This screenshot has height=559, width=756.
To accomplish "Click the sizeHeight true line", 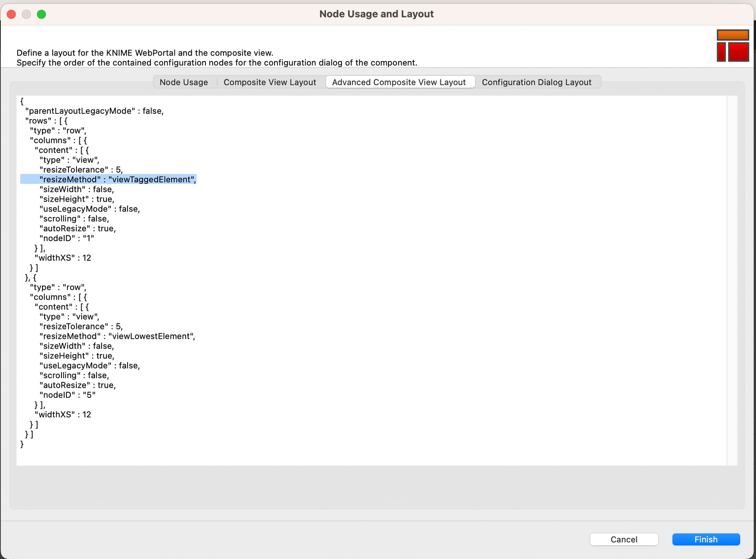I will pos(77,199).
